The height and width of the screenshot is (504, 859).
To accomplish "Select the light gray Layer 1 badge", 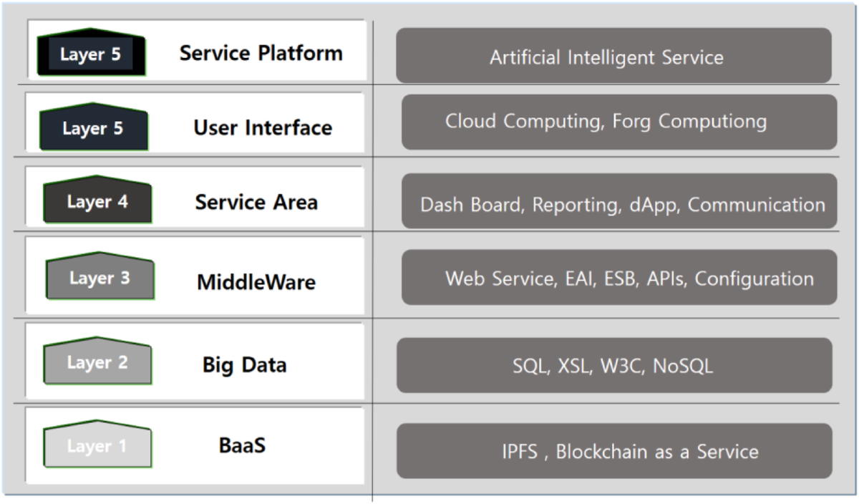I will click(97, 446).
